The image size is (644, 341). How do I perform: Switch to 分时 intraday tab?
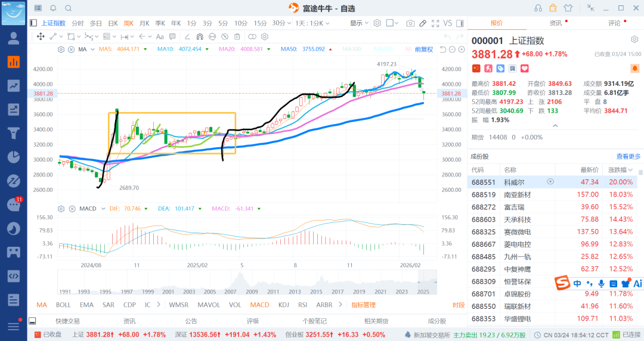coord(78,23)
